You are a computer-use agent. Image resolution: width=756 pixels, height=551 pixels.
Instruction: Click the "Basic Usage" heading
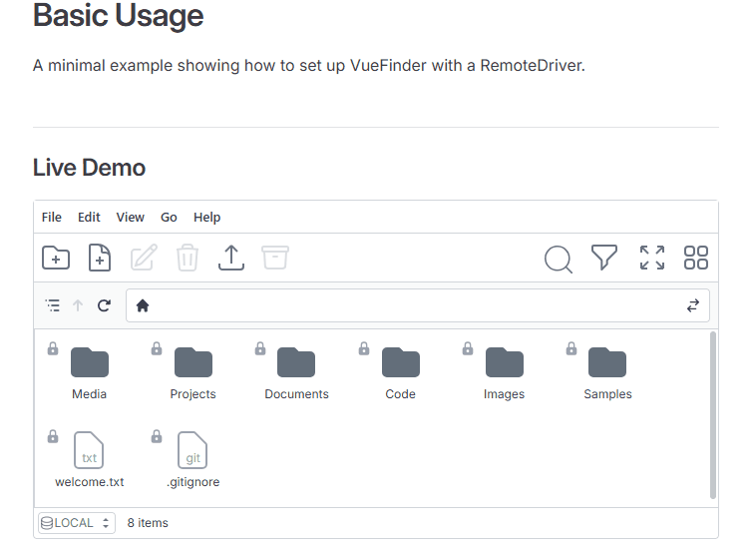pyautogui.click(x=118, y=15)
